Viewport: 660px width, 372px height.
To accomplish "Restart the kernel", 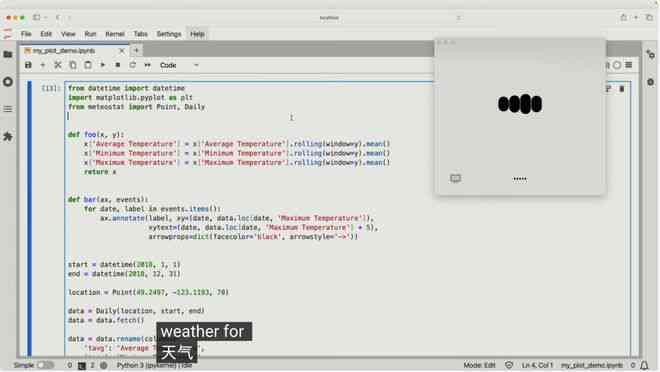I will click(x=132, y=65).
